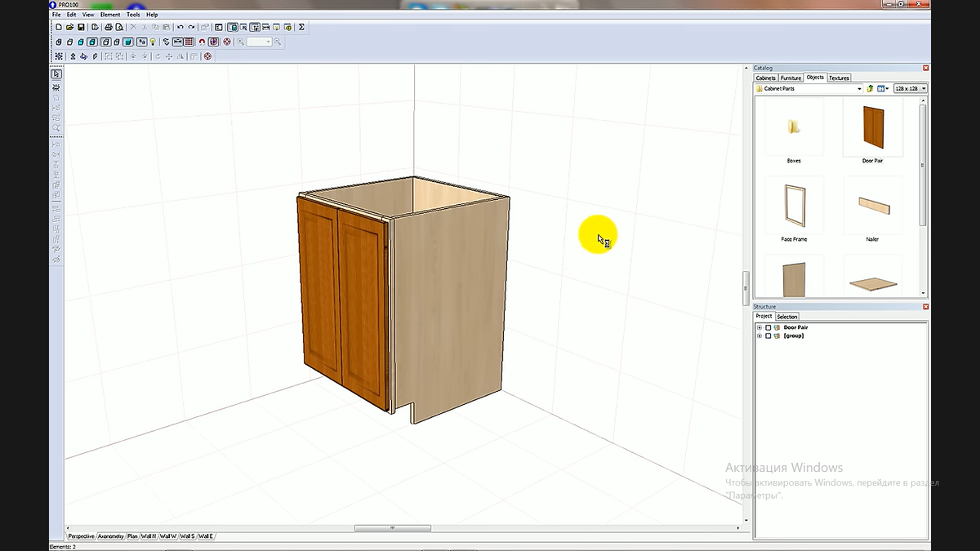The height and width of the screenshot is (551, 980).
Task: Tick the [group] checkbox
Action: point(768,335)
